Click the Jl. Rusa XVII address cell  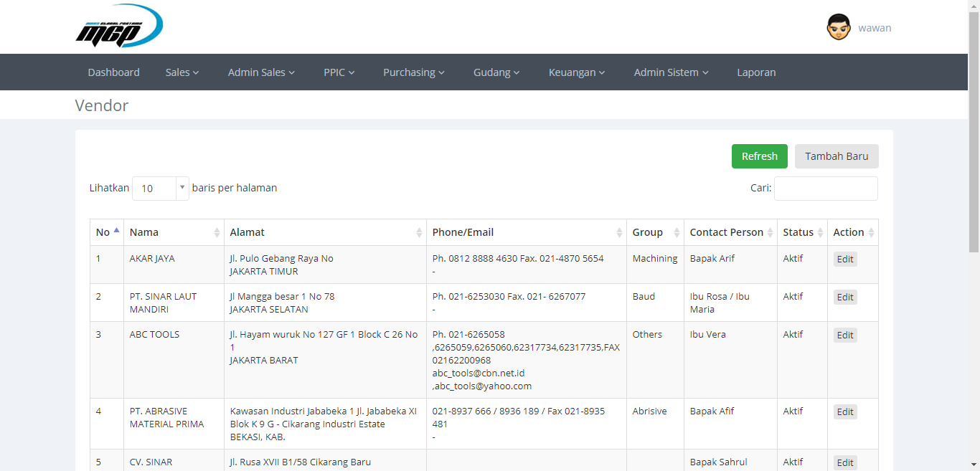click(325, 460)
